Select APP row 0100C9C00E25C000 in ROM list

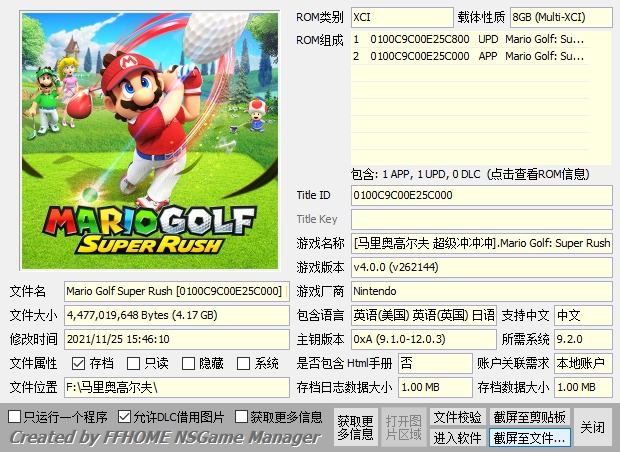(470, 57)
